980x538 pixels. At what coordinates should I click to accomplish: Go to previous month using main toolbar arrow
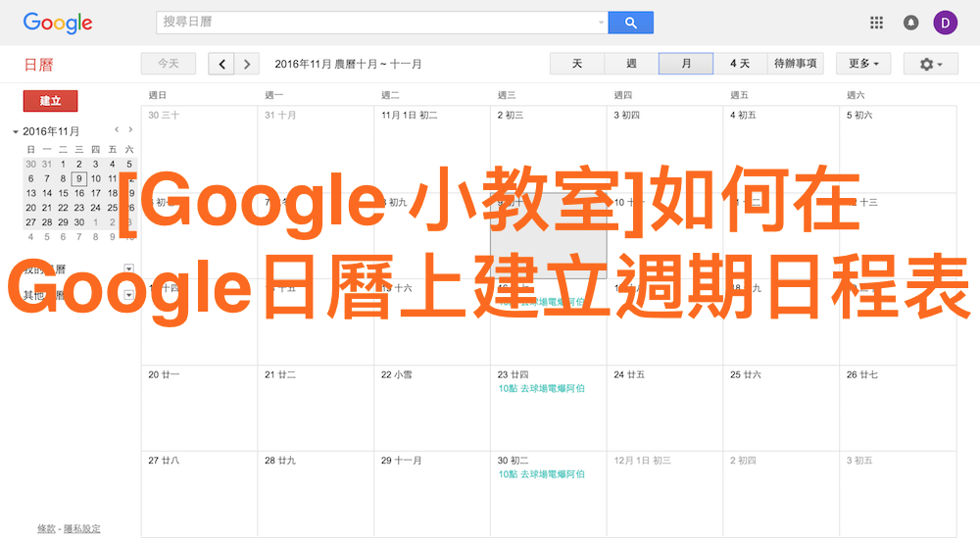click(221, 64)
